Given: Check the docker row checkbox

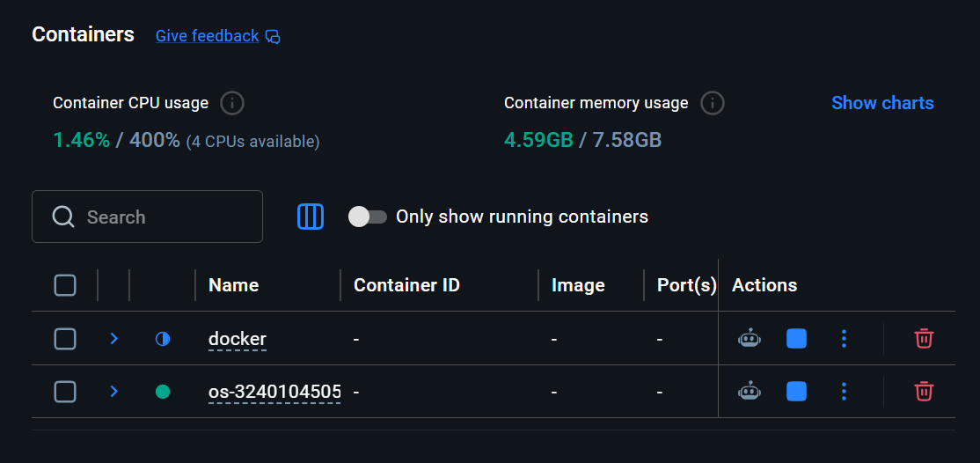Looking at the screenshot, I should (x=65, y=339).
